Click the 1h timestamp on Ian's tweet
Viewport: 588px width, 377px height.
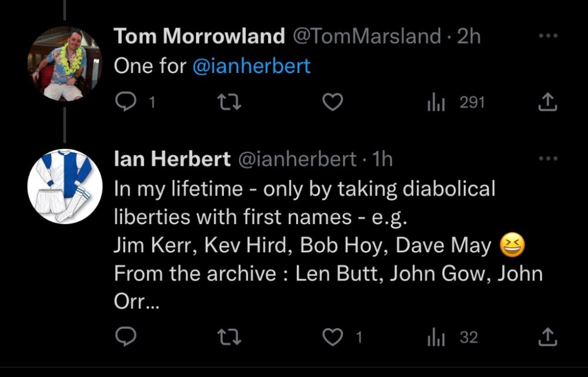383,159
